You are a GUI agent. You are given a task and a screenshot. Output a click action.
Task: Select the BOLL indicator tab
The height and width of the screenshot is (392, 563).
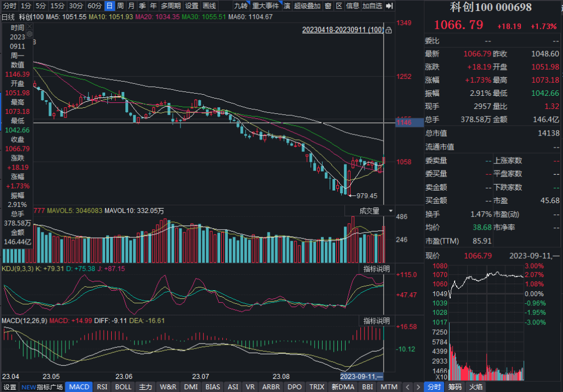click(x=123, y=387)
